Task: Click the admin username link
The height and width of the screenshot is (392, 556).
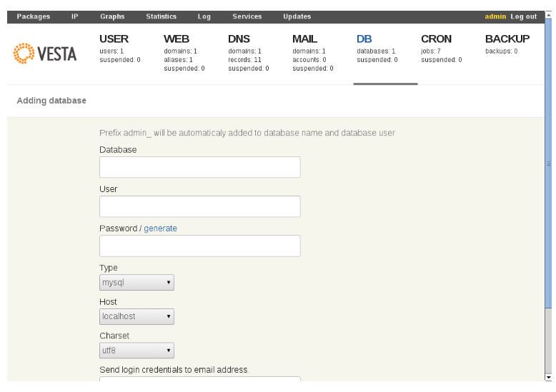Action: point(495,16)
